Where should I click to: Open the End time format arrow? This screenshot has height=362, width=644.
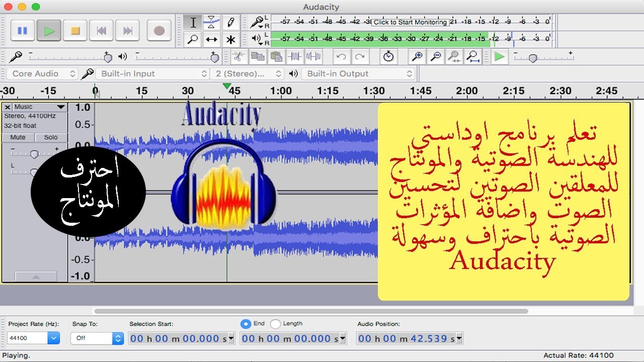(343, 338)
